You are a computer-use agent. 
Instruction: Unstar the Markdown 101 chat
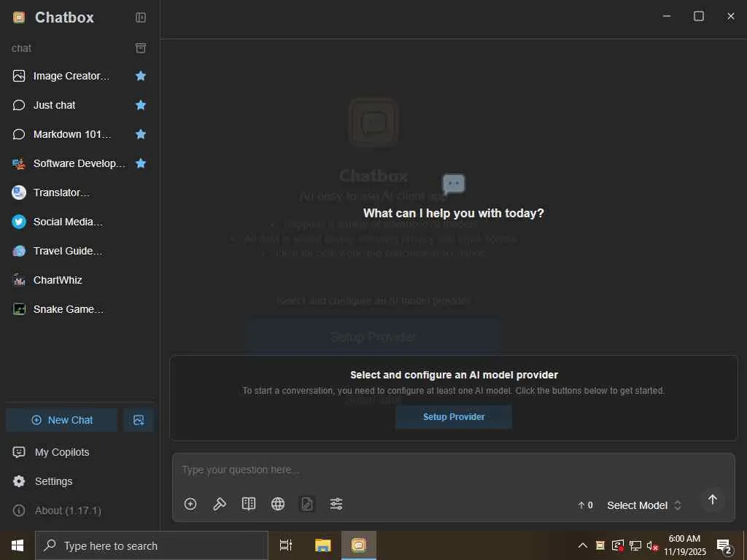click(141, 134)
